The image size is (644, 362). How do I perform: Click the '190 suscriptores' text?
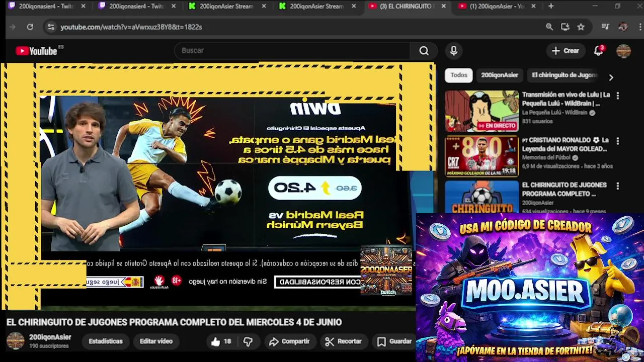[x=49, y=346]
